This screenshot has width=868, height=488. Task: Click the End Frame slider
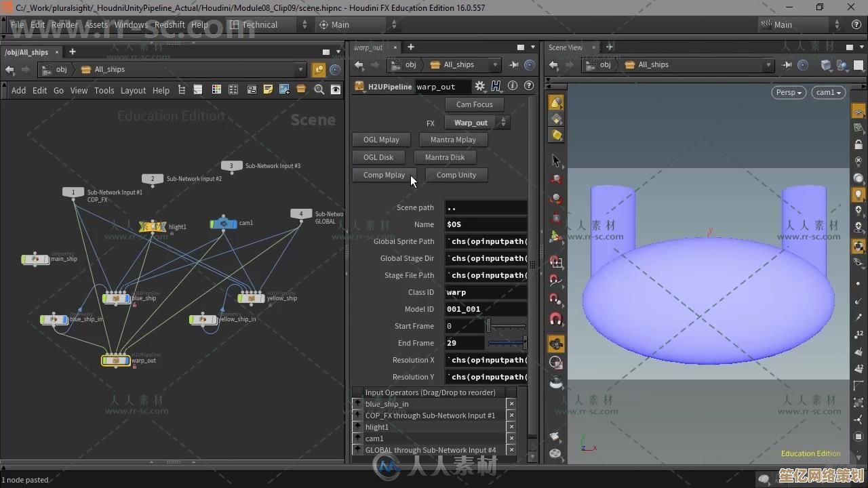coord(507,343)
